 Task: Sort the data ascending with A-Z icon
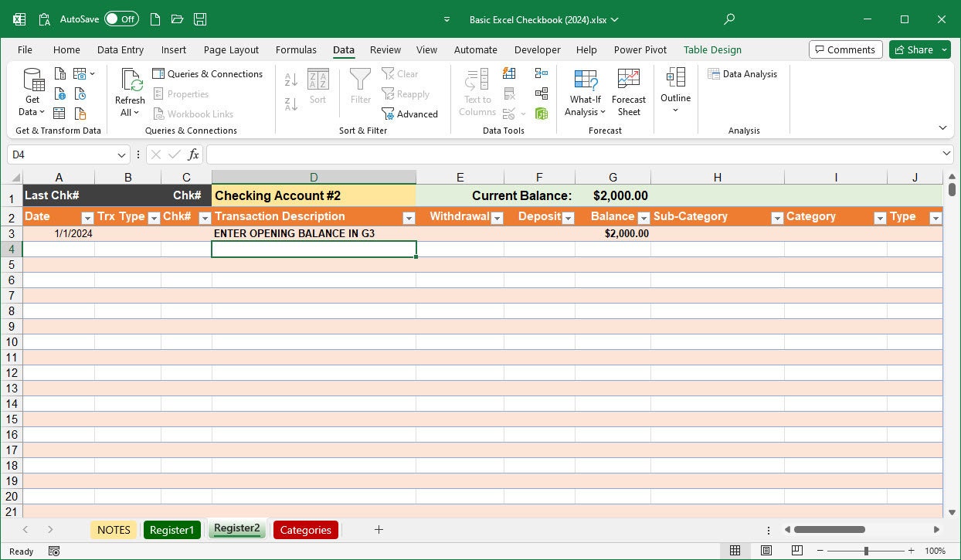[290, 77]
